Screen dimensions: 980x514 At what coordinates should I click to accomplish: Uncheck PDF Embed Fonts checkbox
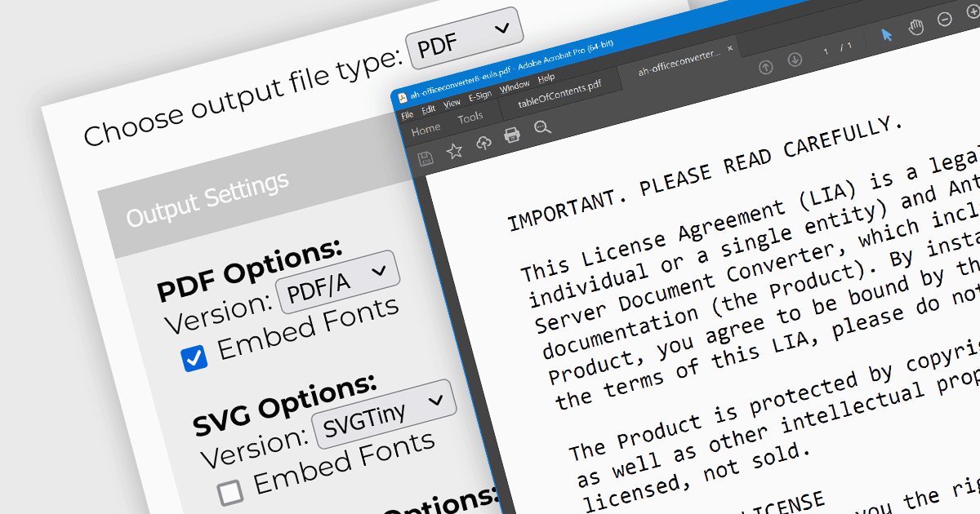(194, 358)
